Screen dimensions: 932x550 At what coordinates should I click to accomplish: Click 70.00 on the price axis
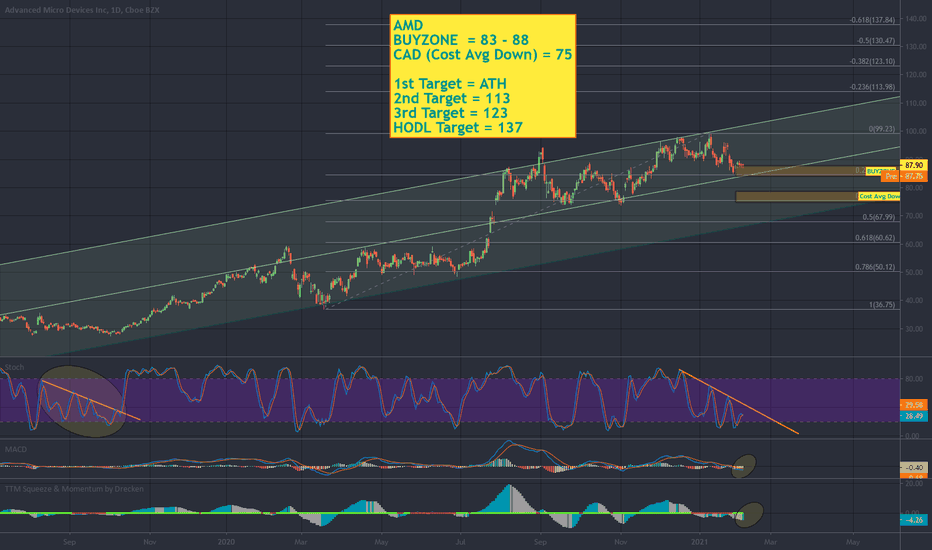click(x=915, y=216)
